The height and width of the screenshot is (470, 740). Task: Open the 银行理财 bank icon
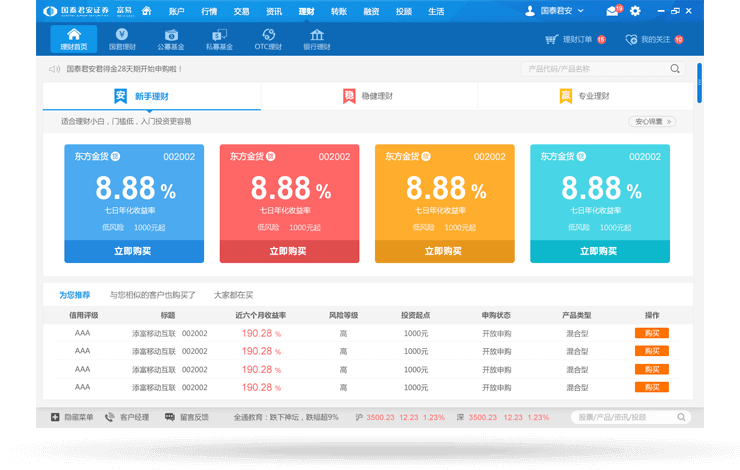coord(317,39)
